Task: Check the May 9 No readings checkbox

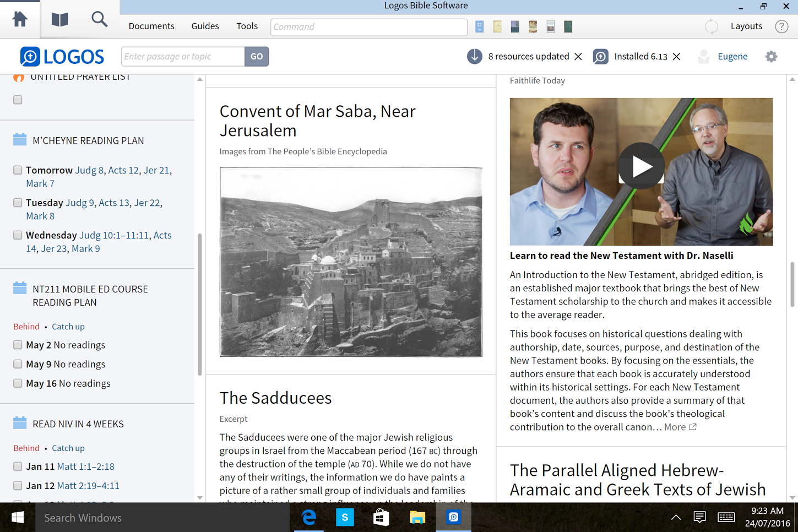Action: pyautogui.click(x=18, y=364)
